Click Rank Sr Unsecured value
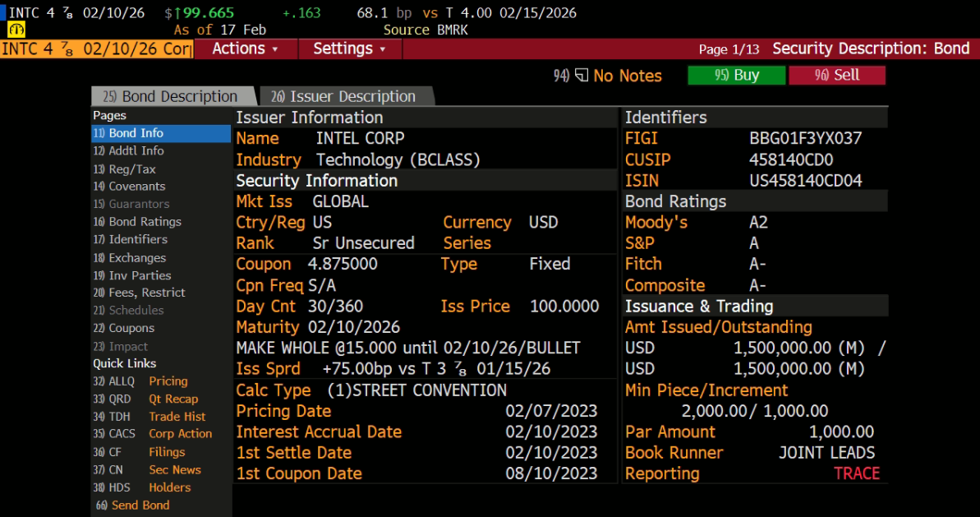The height and width of the screenshot is (517, 980). point(363,243)
